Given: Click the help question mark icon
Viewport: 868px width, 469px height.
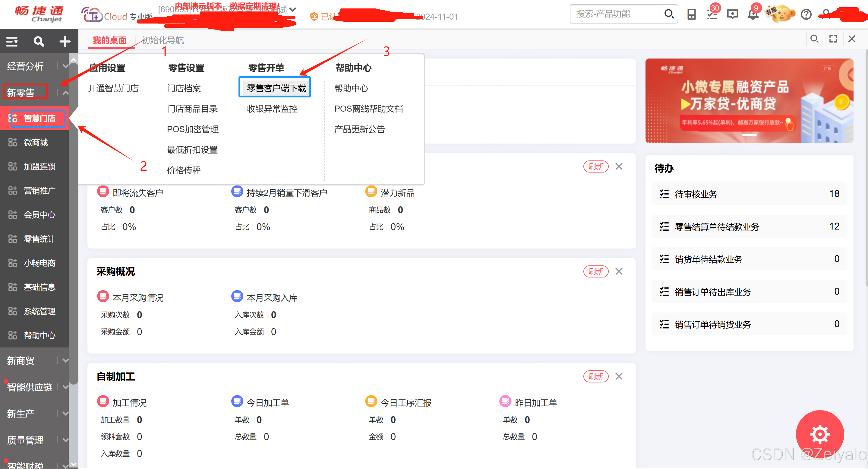Looking at the screenshot, I should [806, 14].
